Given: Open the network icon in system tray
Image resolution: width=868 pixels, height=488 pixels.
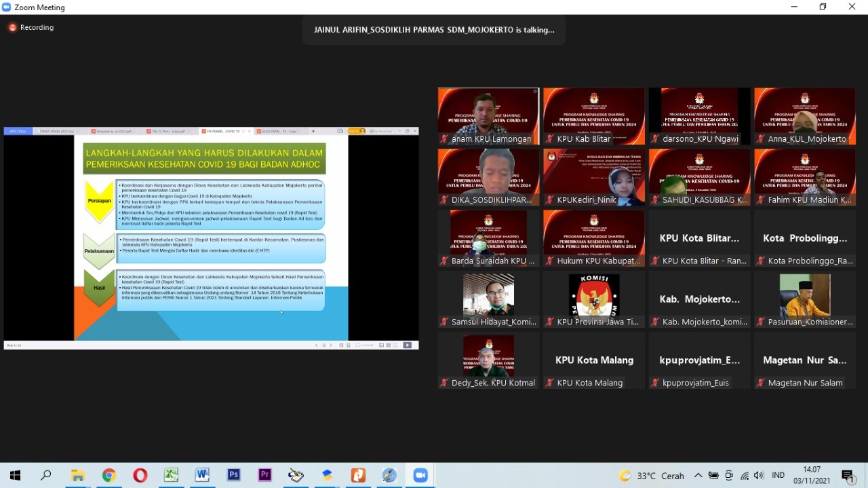Looking at the screenshot, I should coord(745,476).
